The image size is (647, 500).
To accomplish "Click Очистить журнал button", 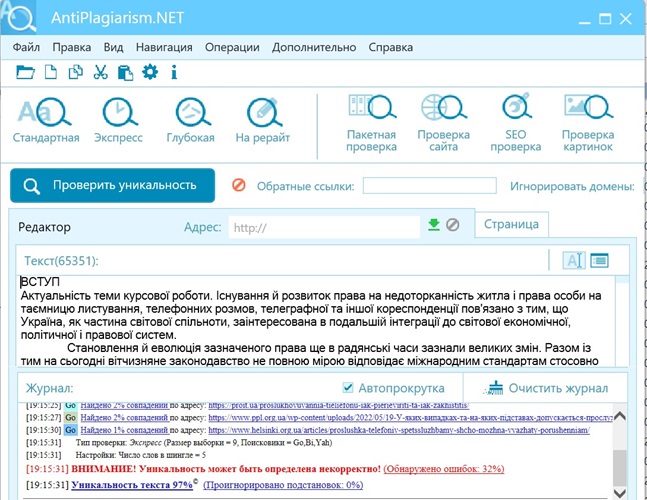I will (x=545, y=388).
